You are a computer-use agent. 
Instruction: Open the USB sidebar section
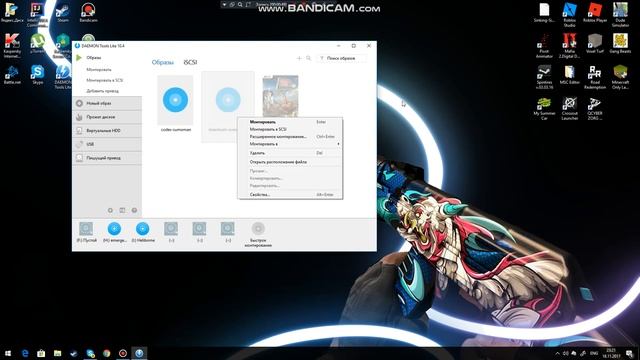[107, 144]
